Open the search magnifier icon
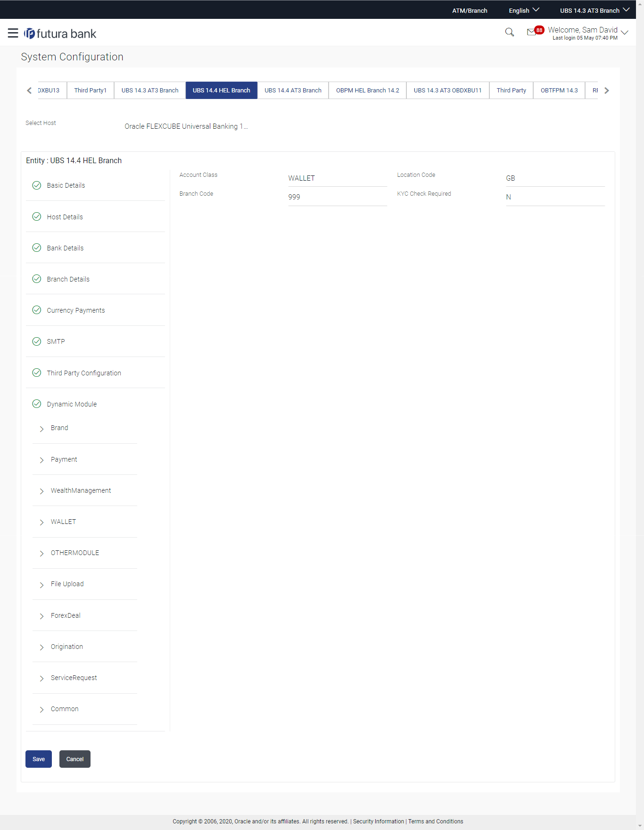644x830 pixels. click(x=509, y=32)
